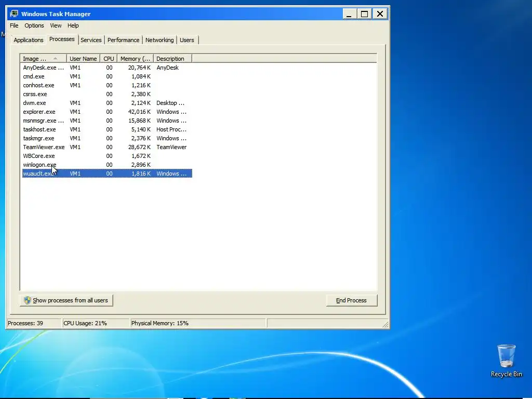The height and width of the screenshot is (399, 532).
Task: Select the WBCore.exe process
Action: 107,156
